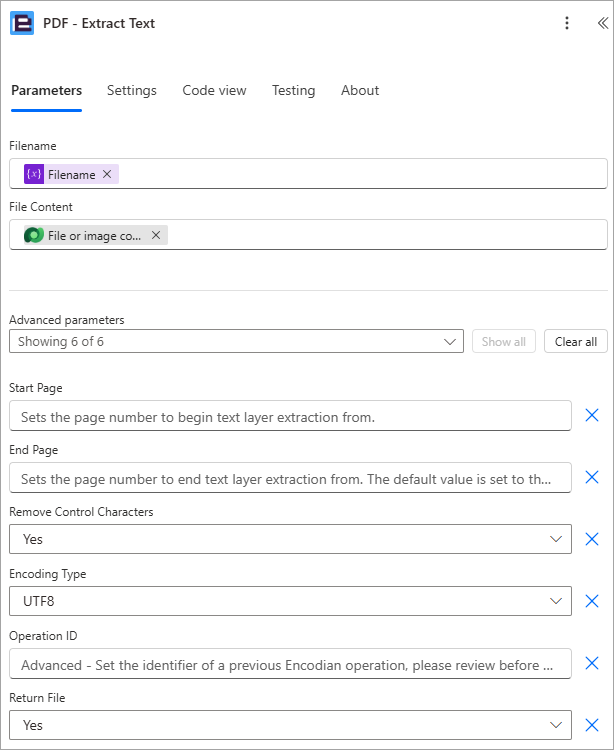This screenshot has height=750, width=614.
Task: Remove the End Page parameter
Action: (592, 477)
